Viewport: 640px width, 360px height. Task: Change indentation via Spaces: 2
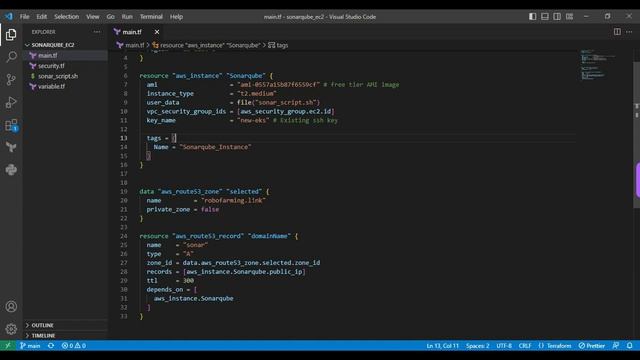478,346
